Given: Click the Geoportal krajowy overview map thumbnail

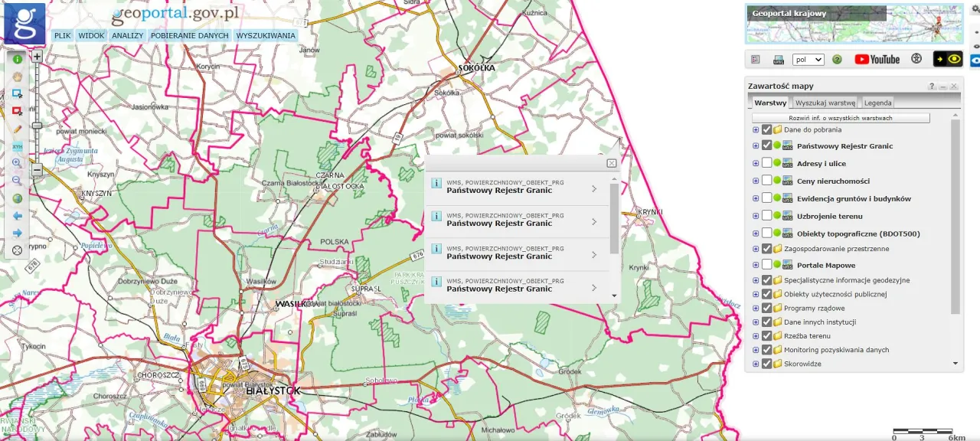Looking at the screenshot, I should [855, 23].
